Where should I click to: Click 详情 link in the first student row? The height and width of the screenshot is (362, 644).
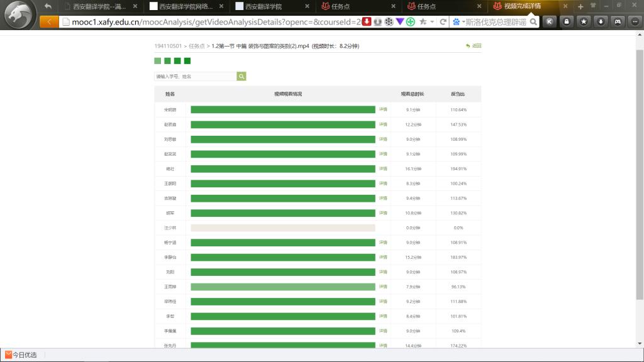pos(383,109)
